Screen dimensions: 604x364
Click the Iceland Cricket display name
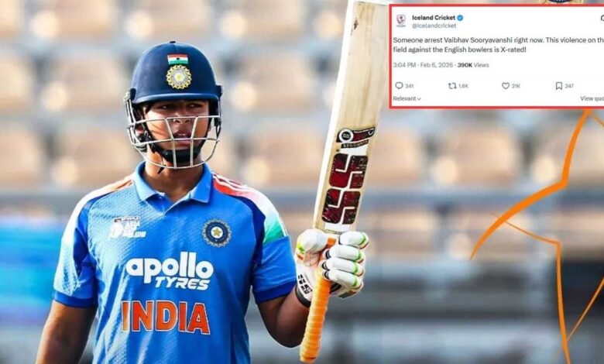(x=434, y=18)
